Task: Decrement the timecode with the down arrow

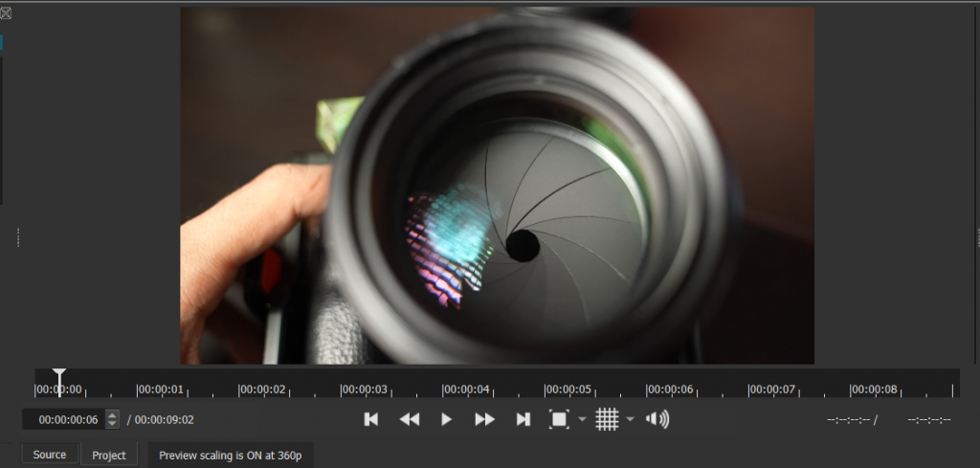Action: [x=112, y=424]
